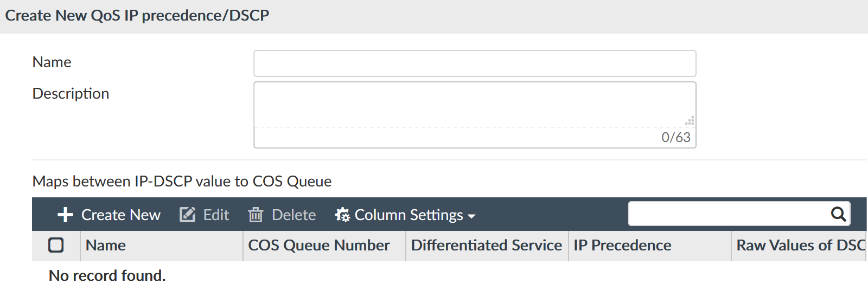The width and height of the screenshot is (868, 303).
Task: Click the plus icon for Create New
Action: pyautogui.click(x=65, y=215)
